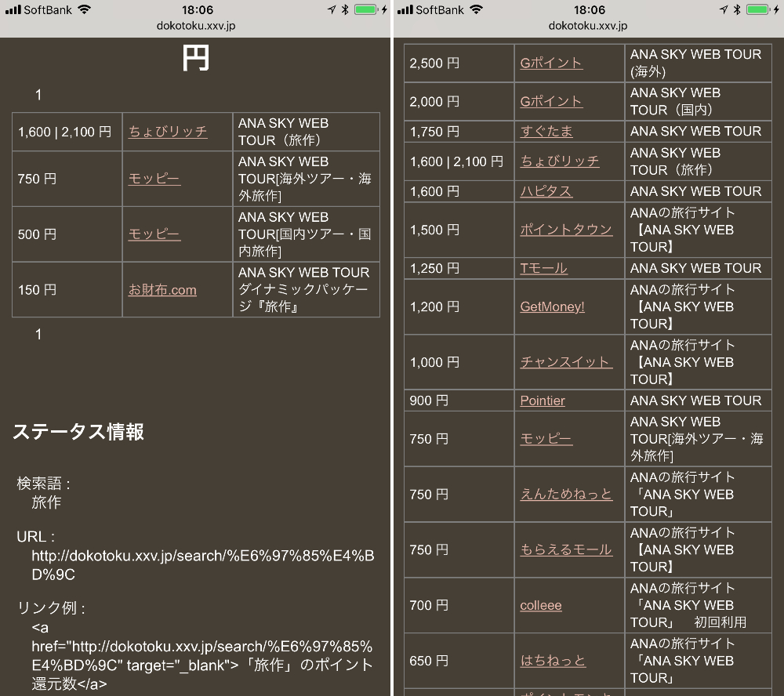The height and width of the screenshot is (696, 784).
Task: Select the ANA SKY WEB TOUR（旅作）cell, left screen
Action: (x=306, y=132)
